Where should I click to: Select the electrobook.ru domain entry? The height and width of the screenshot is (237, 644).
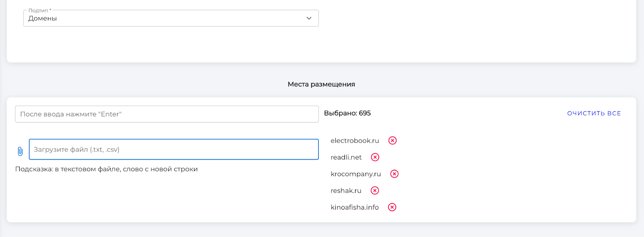tap(355, 141)
